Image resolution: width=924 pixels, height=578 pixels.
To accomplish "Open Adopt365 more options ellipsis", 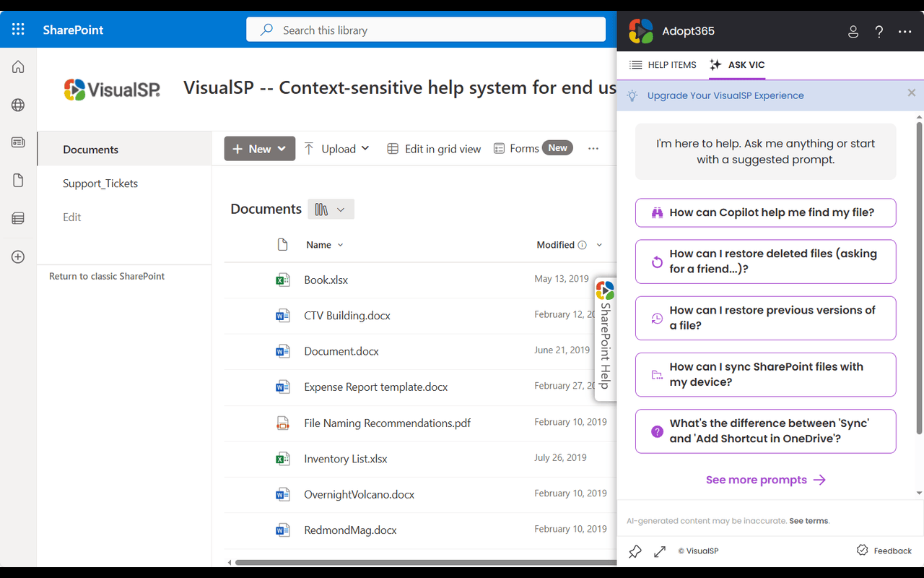I will coord(905,32).
